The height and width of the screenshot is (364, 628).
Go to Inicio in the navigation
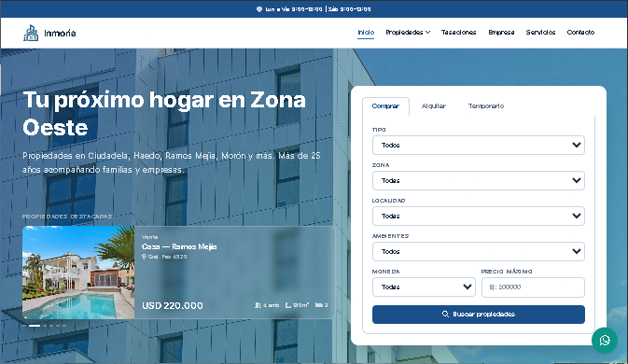tap(366, 32)
